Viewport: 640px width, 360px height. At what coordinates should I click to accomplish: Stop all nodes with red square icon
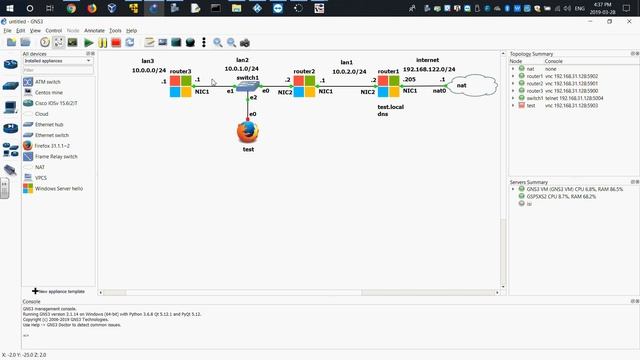[116, 42]
